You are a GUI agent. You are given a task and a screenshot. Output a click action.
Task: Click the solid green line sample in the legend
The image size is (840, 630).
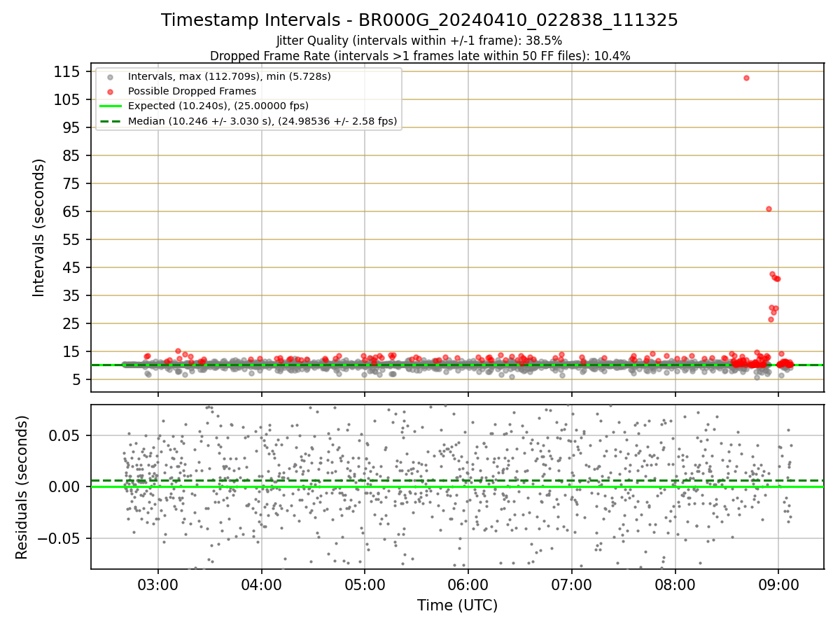coord(110,106)
